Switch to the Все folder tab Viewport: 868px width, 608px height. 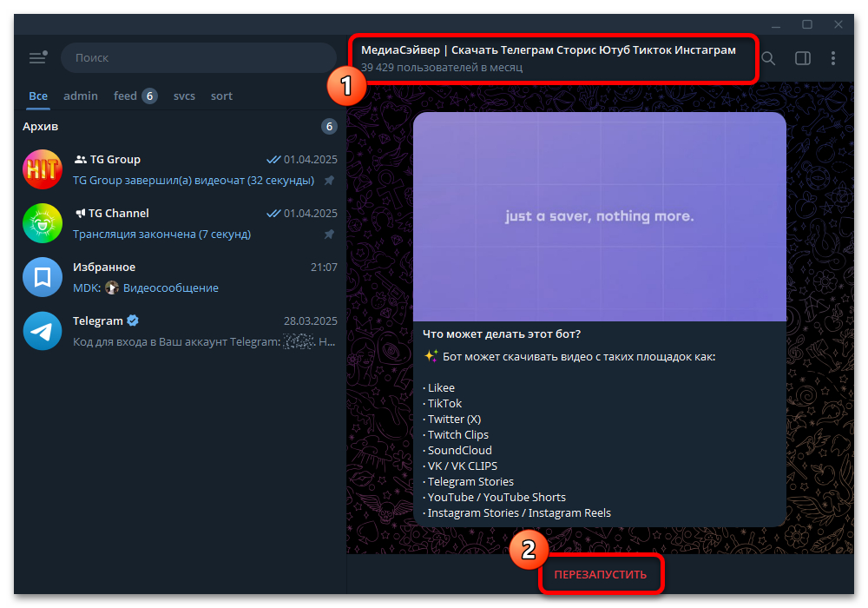[x=38, y=96]
